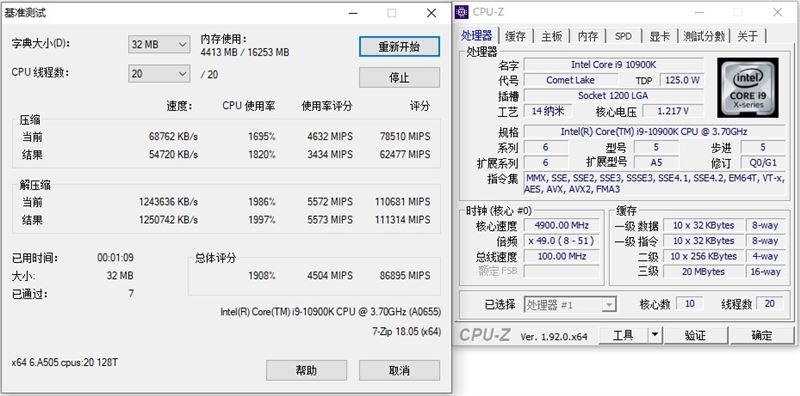
Task: Switch to the 内存 tab in CPU-Z
Action: [x=588, y=36]
